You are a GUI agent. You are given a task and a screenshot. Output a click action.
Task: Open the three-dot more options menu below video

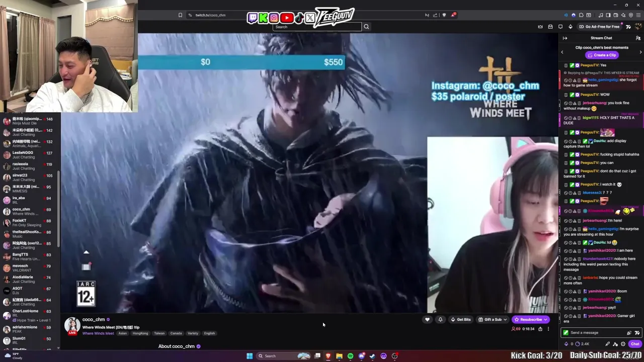point(548,329)
